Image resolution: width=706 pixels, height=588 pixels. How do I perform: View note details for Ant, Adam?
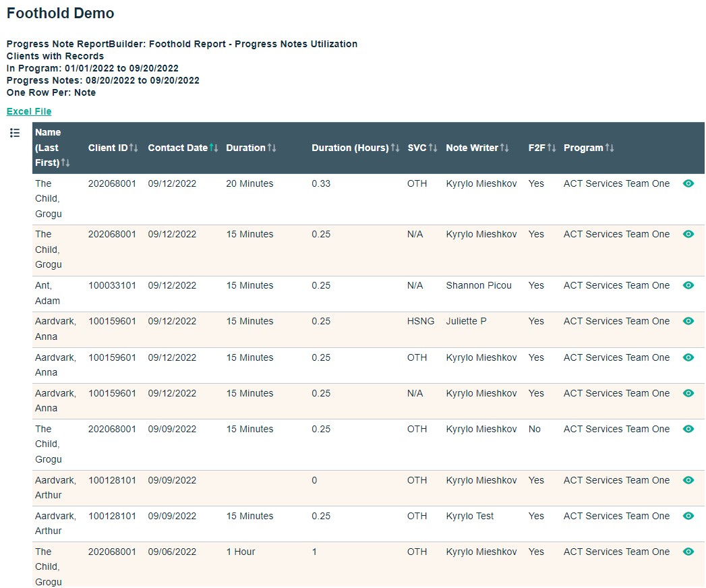688,285
